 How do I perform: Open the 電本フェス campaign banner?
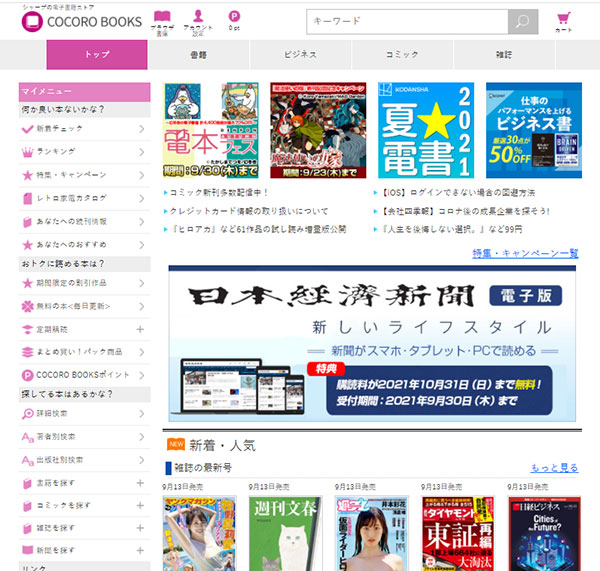(x=210, y=130)
